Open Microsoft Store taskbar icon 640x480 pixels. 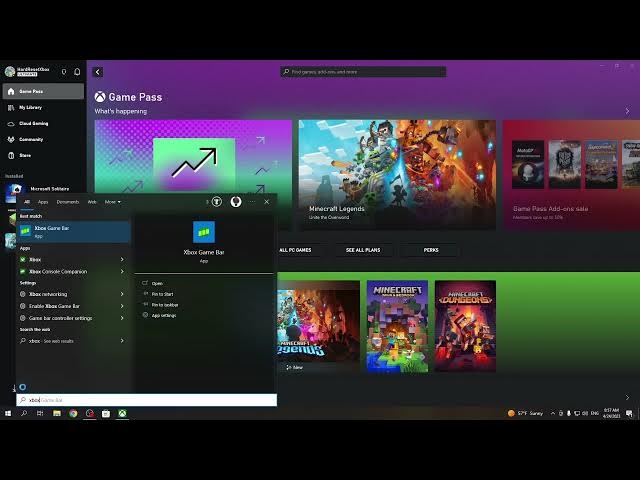106,413
